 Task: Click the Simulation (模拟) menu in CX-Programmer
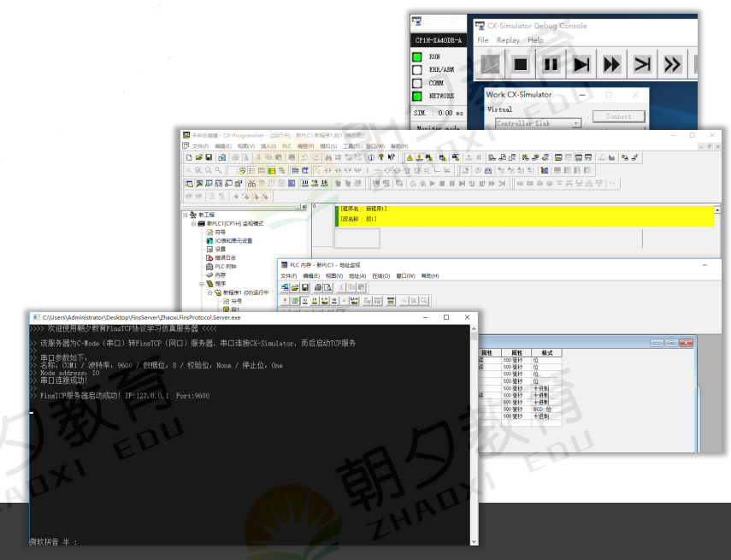click(328, 146)
